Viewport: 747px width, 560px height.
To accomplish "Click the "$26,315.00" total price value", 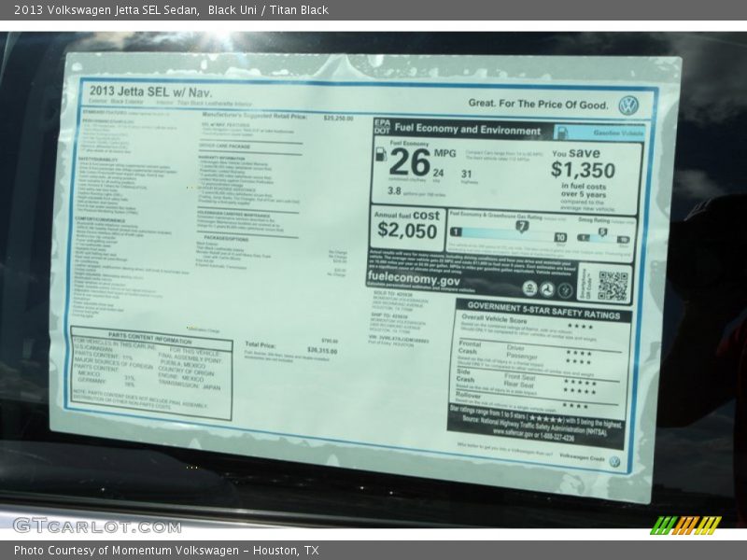I will [322, 351].
